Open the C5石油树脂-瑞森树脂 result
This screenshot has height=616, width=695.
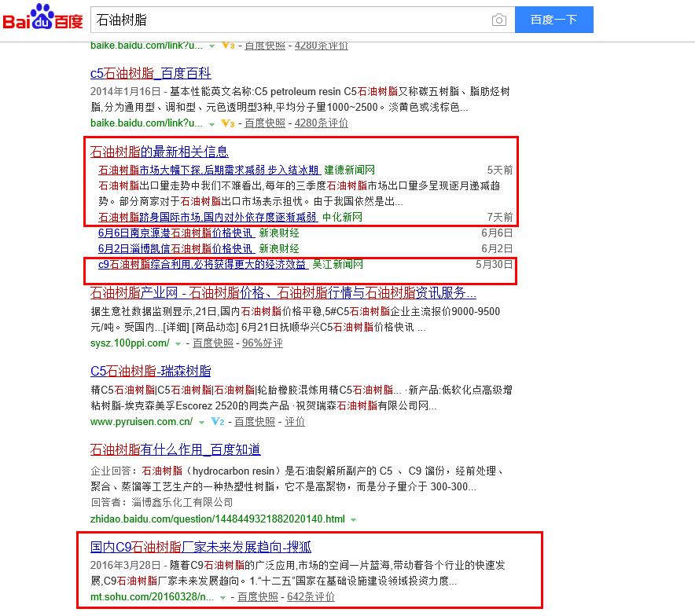click(151, 371)
